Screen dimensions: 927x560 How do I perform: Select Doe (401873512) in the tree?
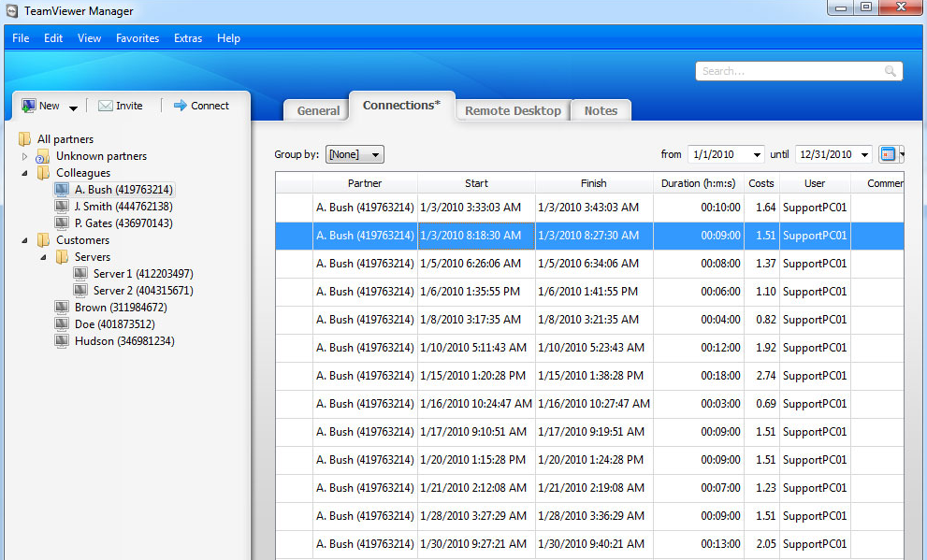tap(115, 324)
